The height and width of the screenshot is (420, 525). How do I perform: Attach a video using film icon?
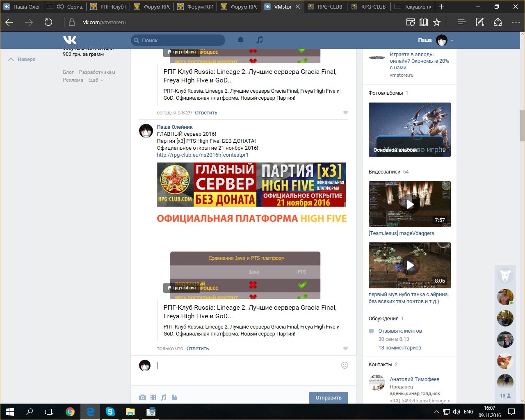click(x=153, y=397)
